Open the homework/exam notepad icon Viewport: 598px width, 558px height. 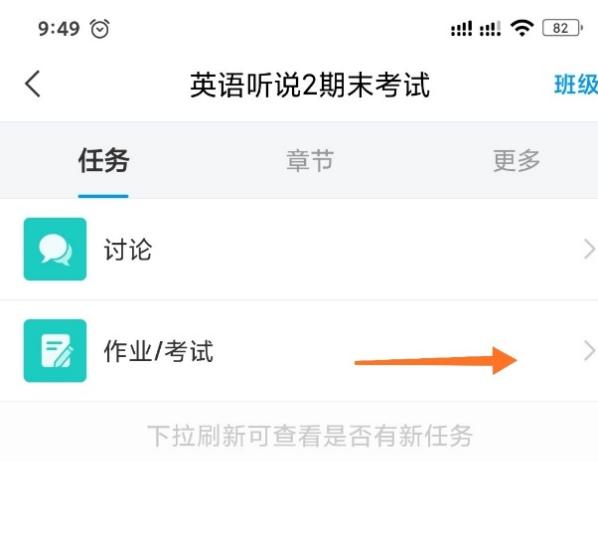pos(55,351)
